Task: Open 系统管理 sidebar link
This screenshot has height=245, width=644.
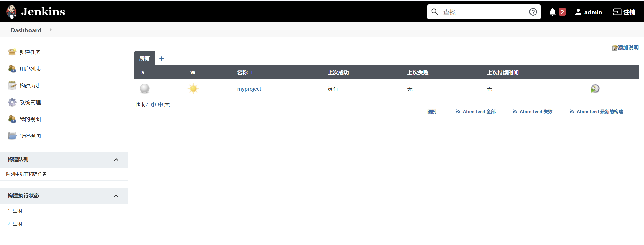Action: (x=30, y=102)
